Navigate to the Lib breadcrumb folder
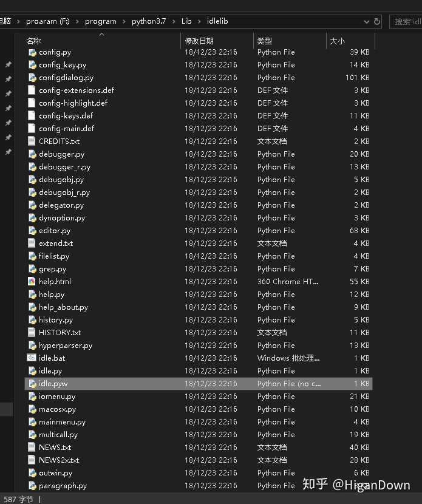Viewport: 422px width, 504px height. 186,21
